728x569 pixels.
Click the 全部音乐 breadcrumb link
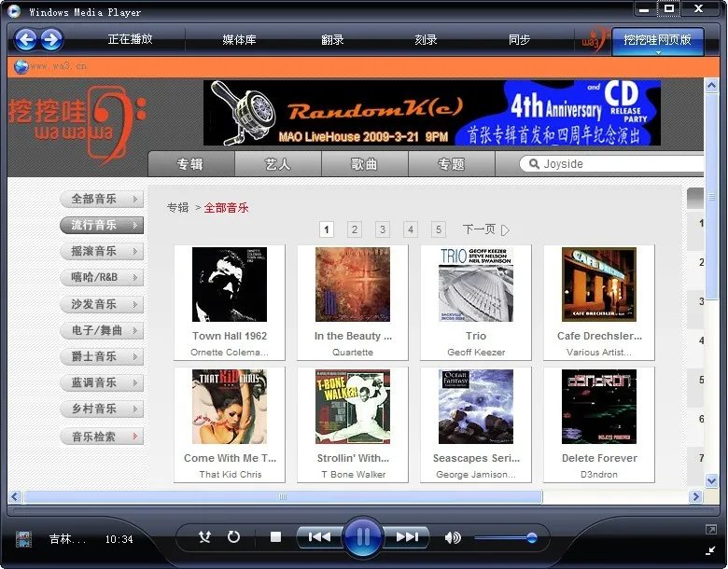pyautogui.click(x=226, y=207)
